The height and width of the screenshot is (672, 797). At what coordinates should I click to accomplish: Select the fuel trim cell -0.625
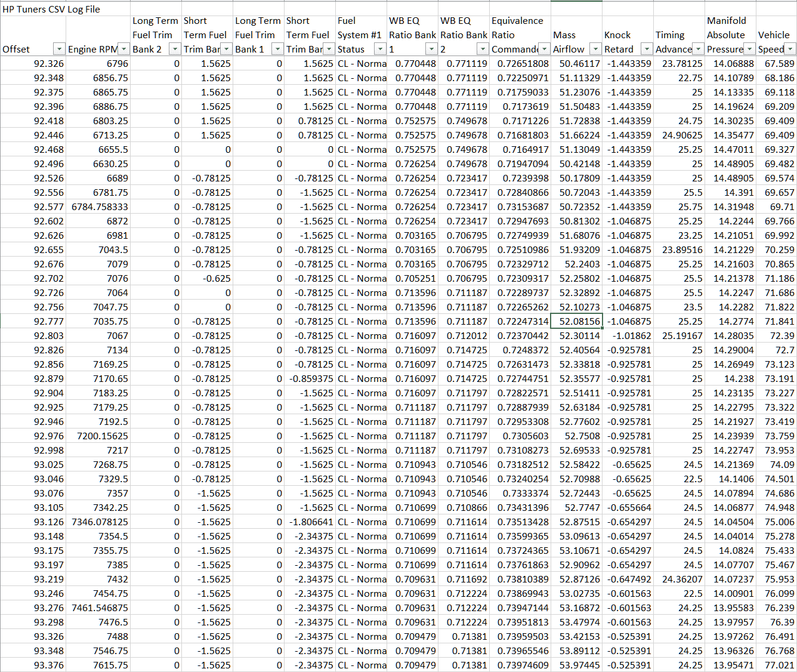pos(207,278)
